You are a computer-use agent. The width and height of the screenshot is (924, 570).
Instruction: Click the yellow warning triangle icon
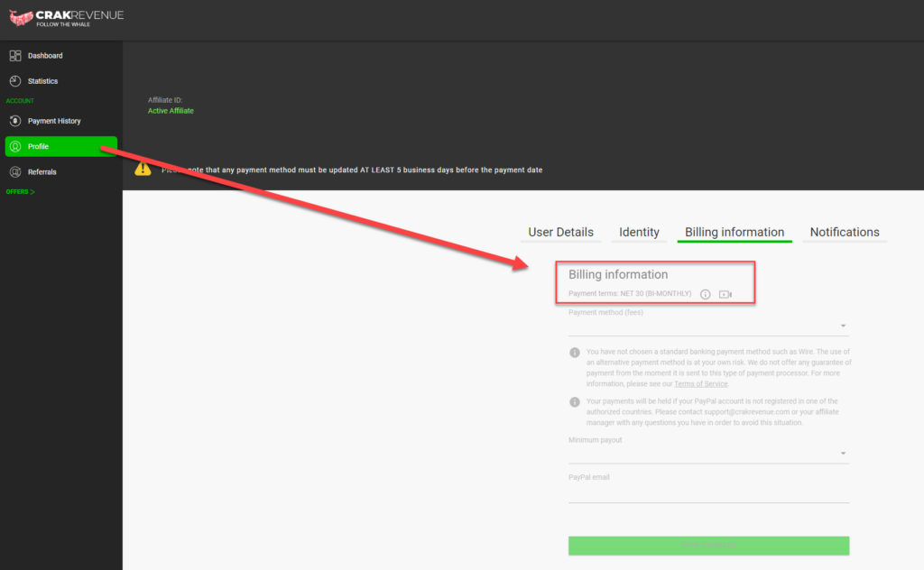(x=143, y=169)
